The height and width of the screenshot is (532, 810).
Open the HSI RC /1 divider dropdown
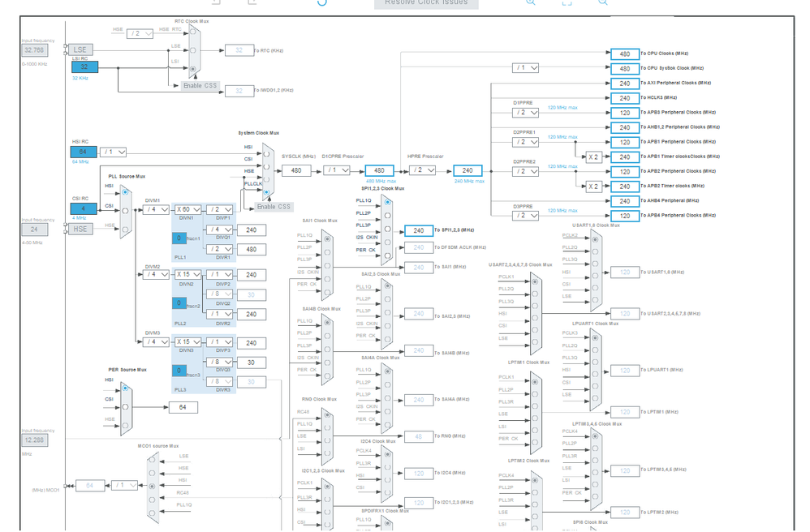click(113, 152)
